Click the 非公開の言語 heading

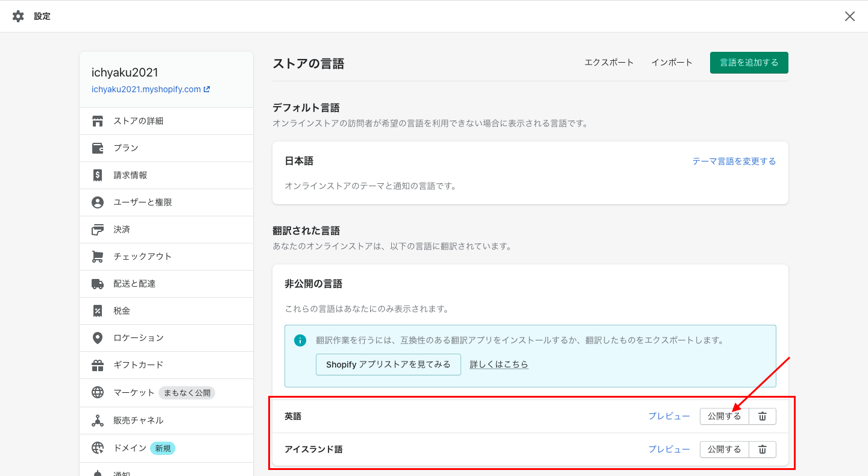coord(313,284)
